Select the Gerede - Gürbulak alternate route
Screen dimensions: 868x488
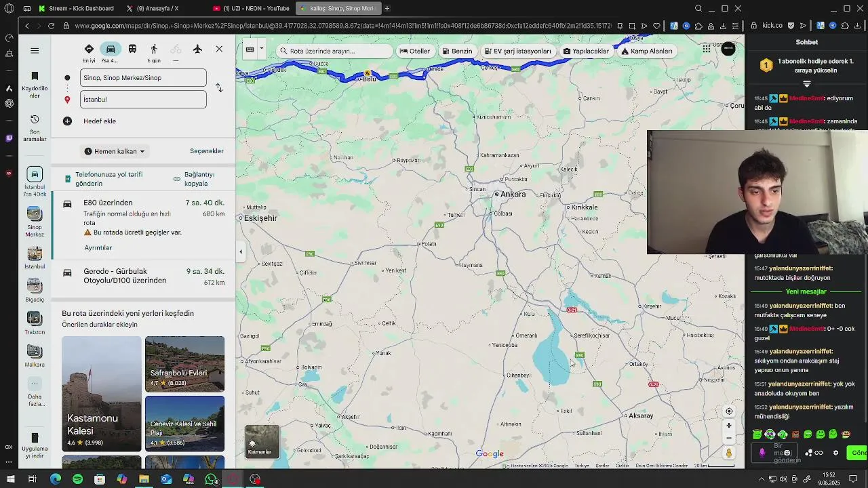(144, 277)
